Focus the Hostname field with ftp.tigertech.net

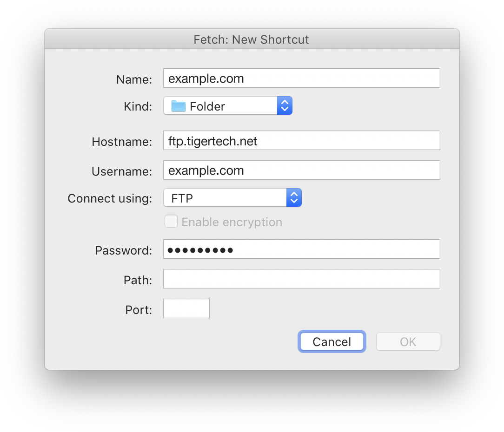pos(301,141)
